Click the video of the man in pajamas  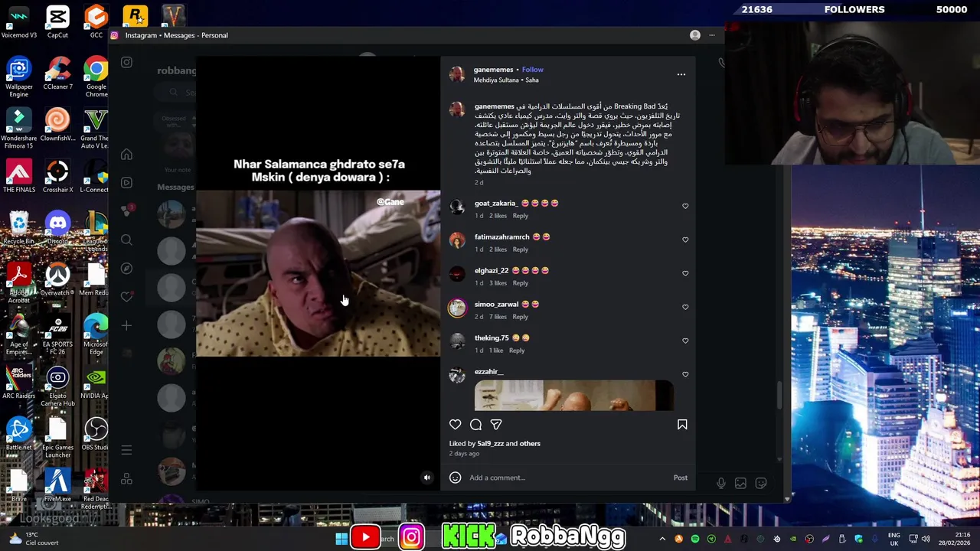[x=318, y=273]
